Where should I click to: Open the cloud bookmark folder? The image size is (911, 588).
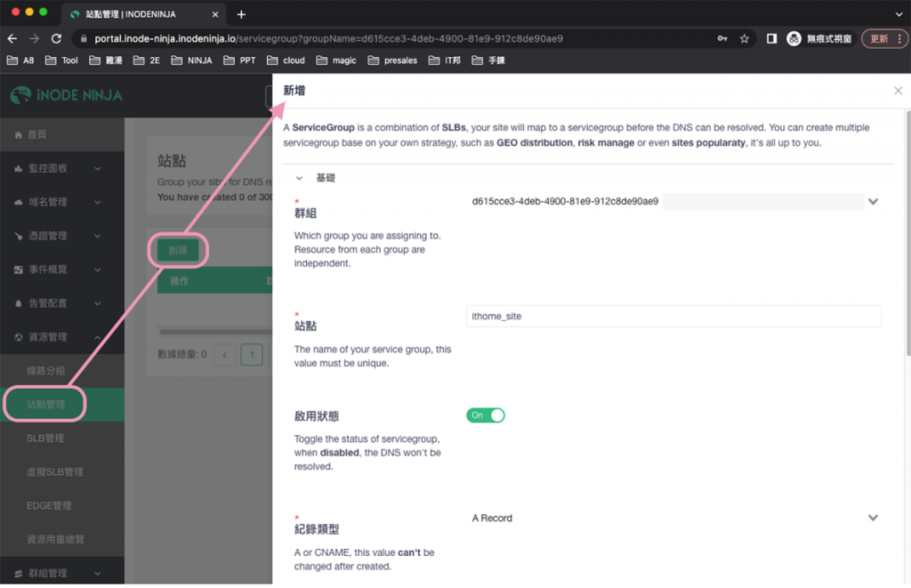286,60
